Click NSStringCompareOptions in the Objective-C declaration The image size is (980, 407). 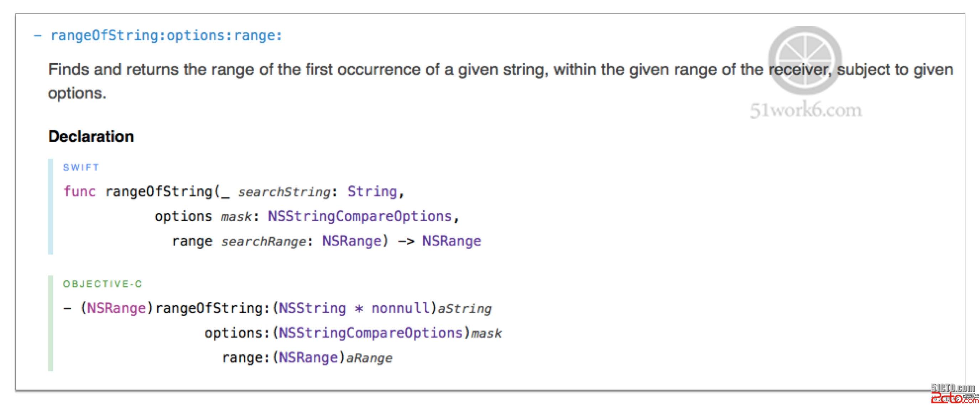tap(371, 333)
